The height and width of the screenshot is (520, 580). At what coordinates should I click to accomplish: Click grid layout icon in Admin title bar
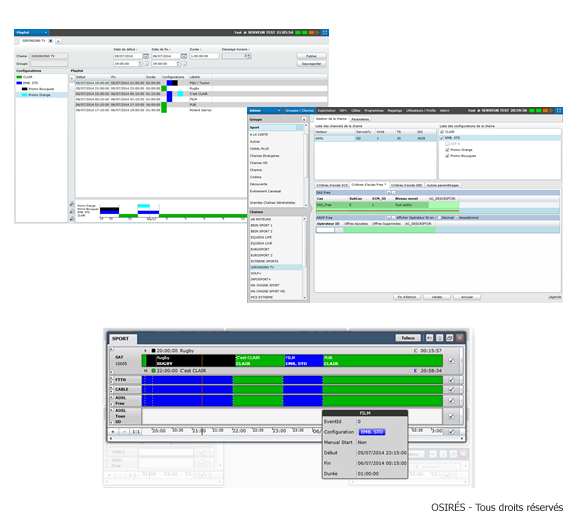click(x=559, y=110)
